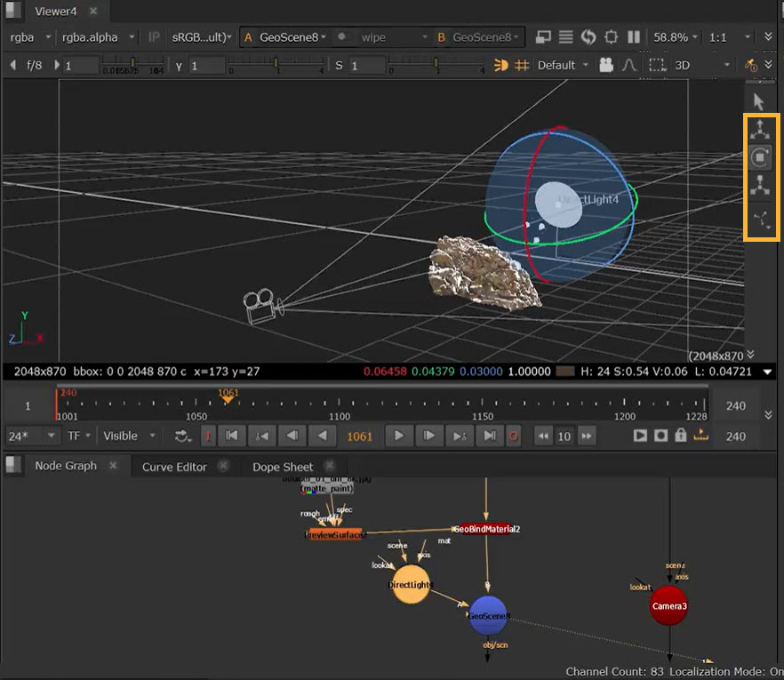
Task: Select the arrow selection tool in viewer
Action: point(758,102)
